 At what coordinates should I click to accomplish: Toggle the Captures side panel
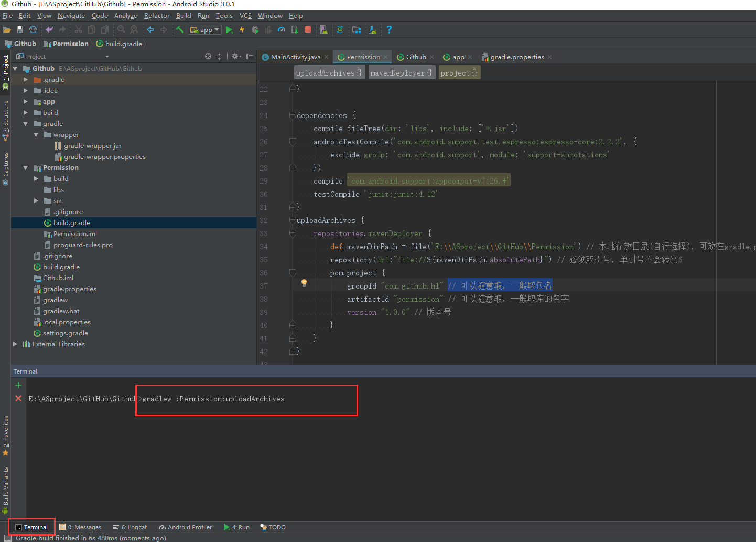click(5, 168)
